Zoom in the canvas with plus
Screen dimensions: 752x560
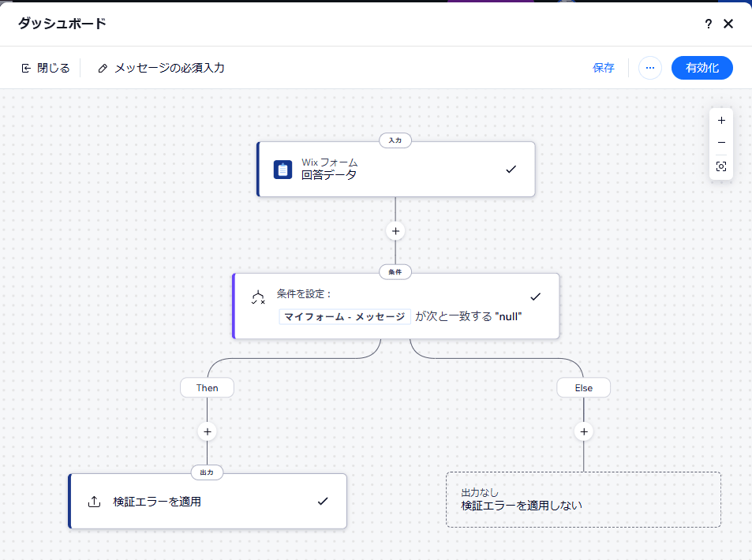721,121
